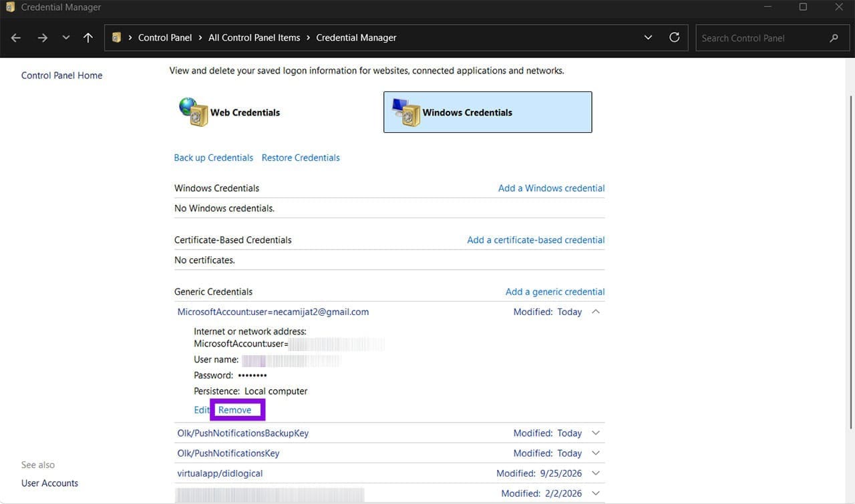Select Control Panel in breadcrumb path
The width and height of the screenshot is (855, 504).
tap(165, 38)
